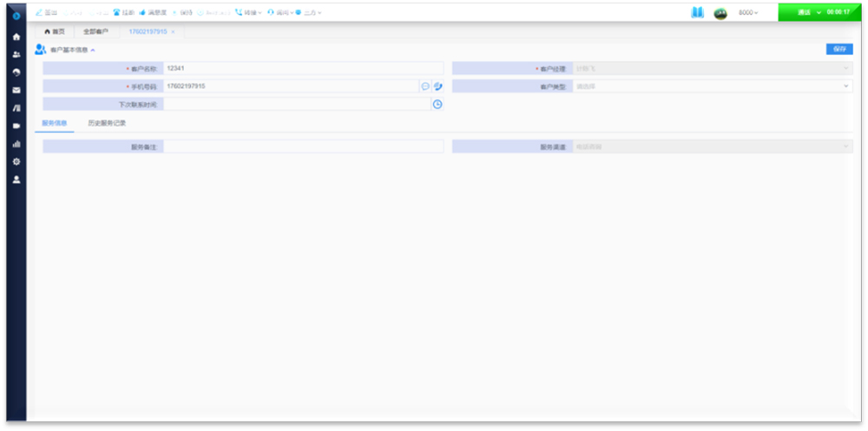Click the 保存 save button
Image resolution: width=868 pixels, height=431 pixels.
click(839, 50)
